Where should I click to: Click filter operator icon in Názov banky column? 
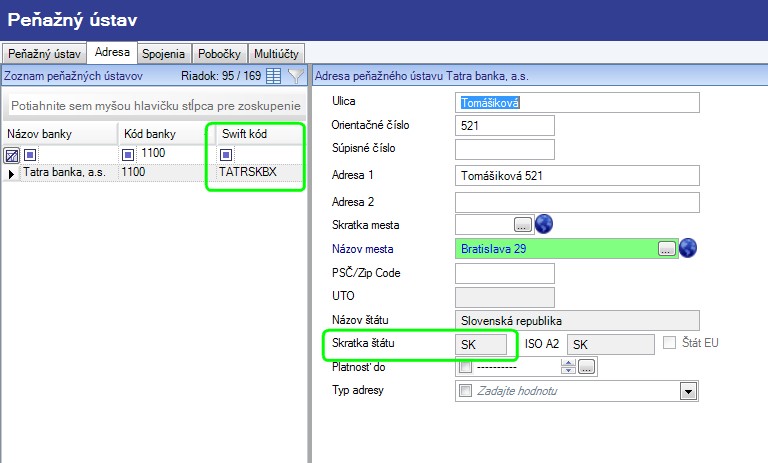29,154
